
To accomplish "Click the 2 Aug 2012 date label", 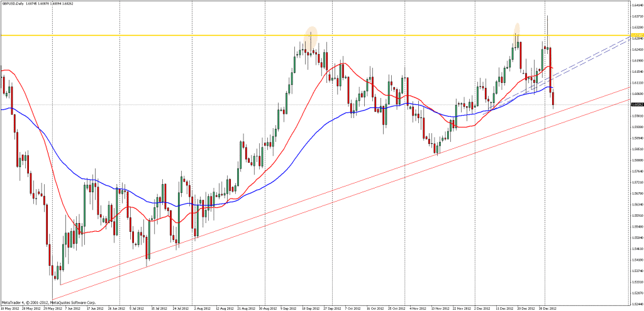I will (202, 308).
